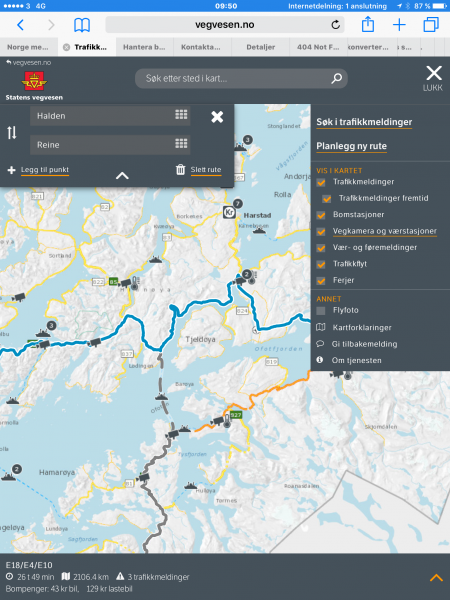This screenshot has width=450, height=600.
Task: Tap the Kr toll station marker near Harstad
Action: tap(229, 212)
